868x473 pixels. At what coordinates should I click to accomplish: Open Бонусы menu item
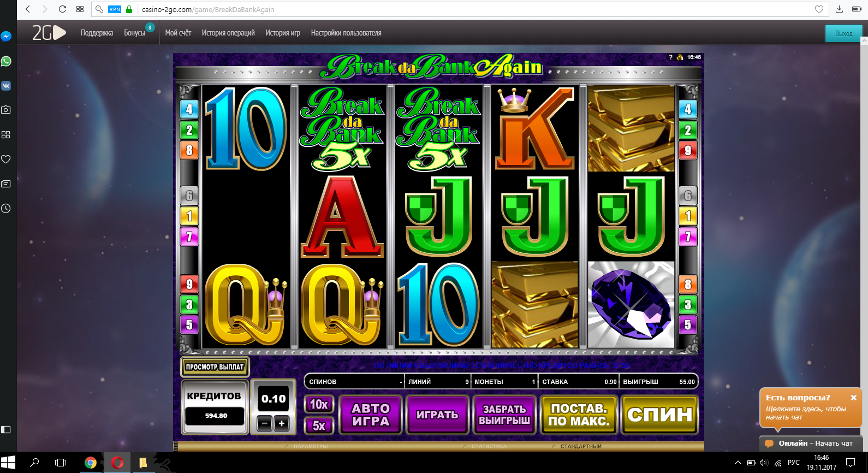(134, 33)
